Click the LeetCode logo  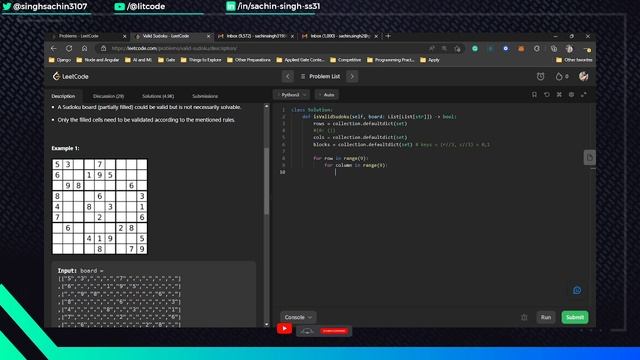(71, 76)
